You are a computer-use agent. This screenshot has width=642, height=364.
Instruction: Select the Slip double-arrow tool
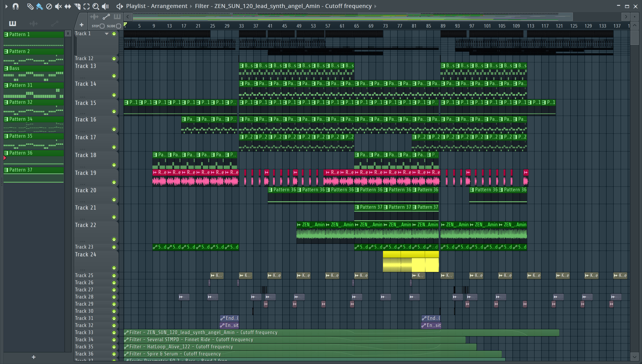click(68, 6)
